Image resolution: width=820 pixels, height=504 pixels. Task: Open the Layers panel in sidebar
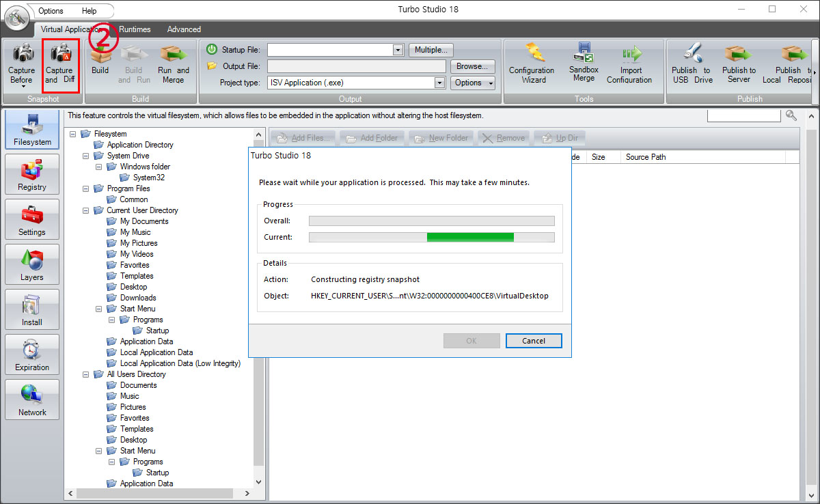33,264
